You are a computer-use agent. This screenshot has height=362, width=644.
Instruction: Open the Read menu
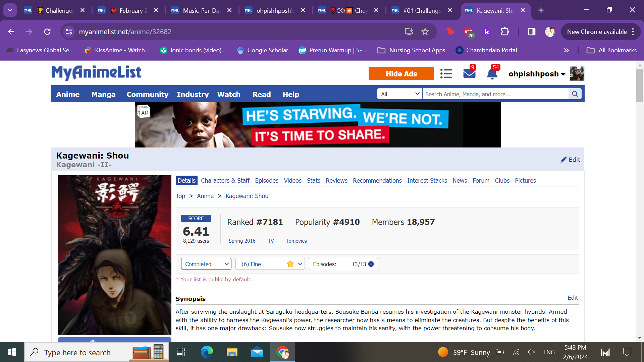(x=262, y=94)
